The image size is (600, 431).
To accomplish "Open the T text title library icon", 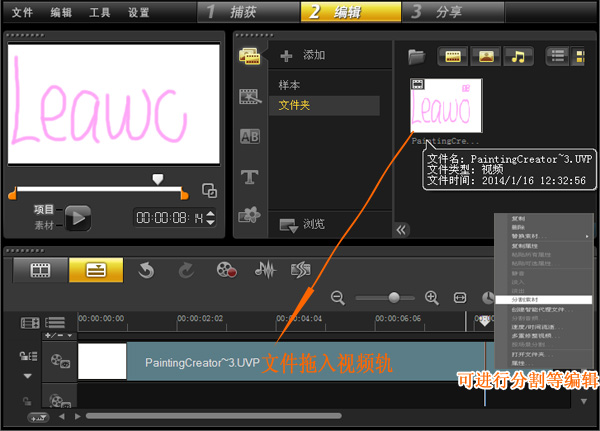I will tap(249, 177).
